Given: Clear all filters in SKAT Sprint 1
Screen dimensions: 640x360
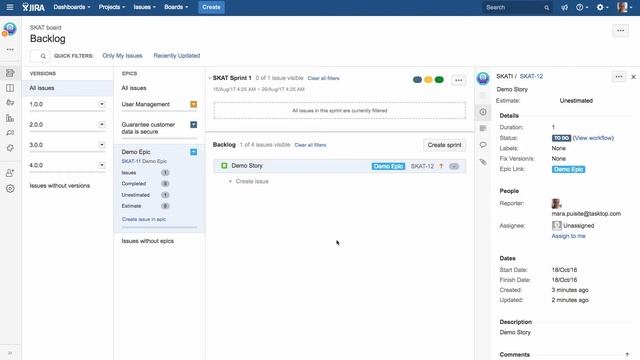Looking at the screenshot, I should [323, 78].
